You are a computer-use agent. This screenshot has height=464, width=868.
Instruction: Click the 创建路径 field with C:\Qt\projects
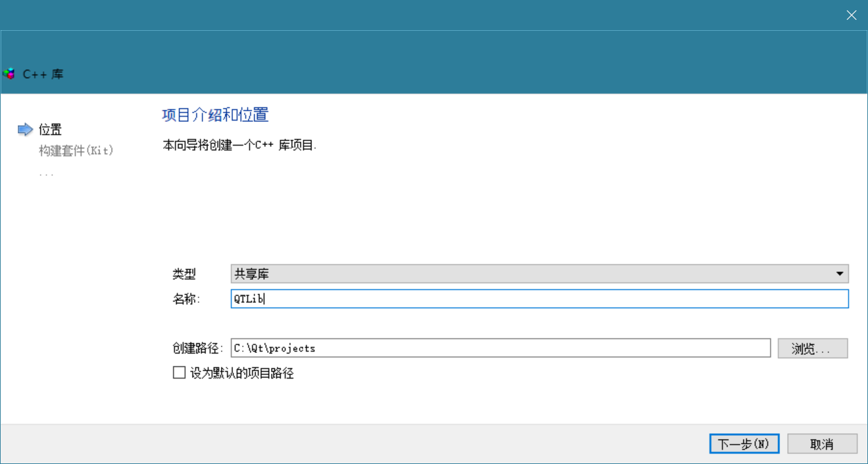500,348
